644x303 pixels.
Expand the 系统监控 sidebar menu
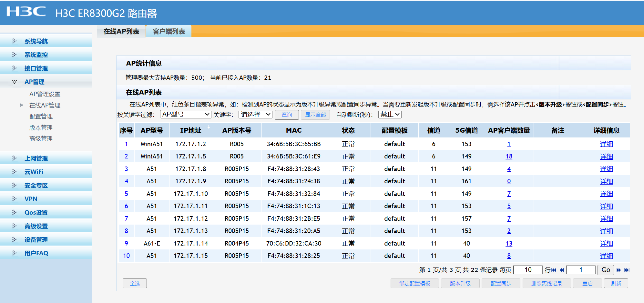click(x=36, y=55)
